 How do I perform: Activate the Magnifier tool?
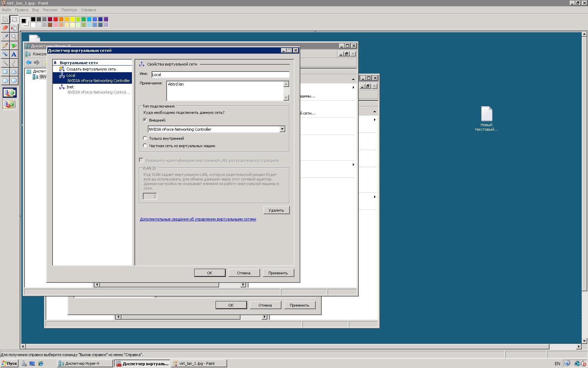(x=14, y=37)
